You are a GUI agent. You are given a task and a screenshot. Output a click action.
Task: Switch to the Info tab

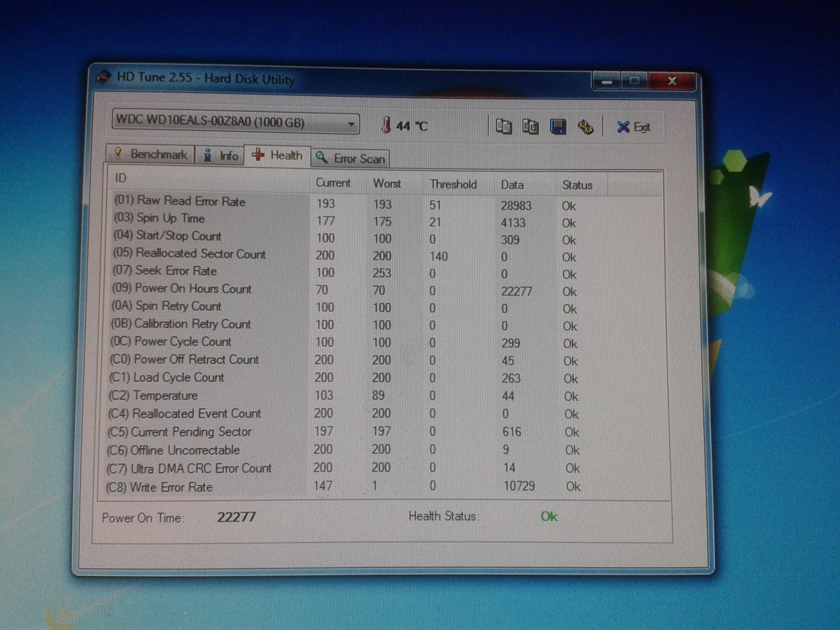(x=220, y=156)
